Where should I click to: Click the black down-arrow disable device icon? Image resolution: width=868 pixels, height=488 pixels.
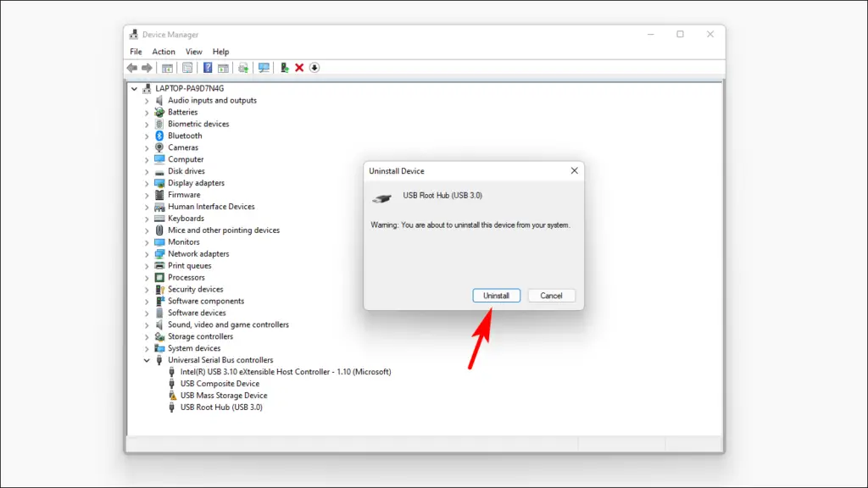314,68
